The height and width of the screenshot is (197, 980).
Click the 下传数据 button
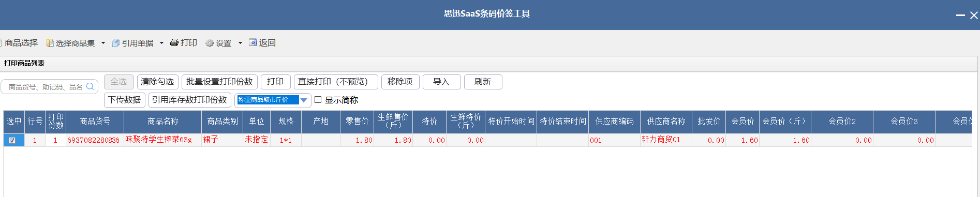pos(125,100)
